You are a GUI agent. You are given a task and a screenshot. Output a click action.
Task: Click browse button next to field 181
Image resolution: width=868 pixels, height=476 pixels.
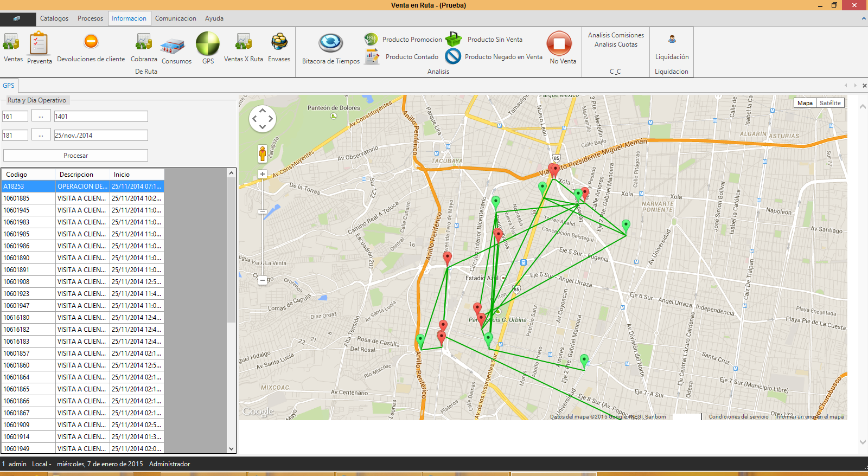pyautogui.click(x=41, y=135)
